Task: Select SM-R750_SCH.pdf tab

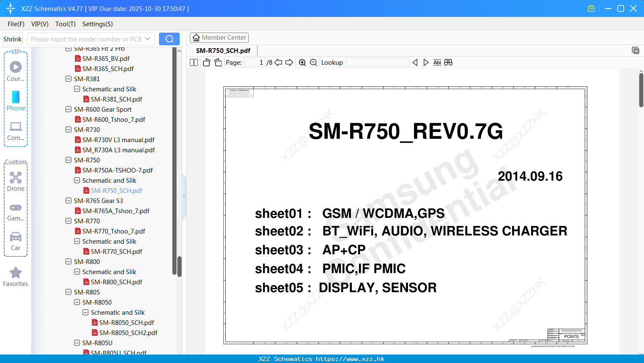Action: 223,50
